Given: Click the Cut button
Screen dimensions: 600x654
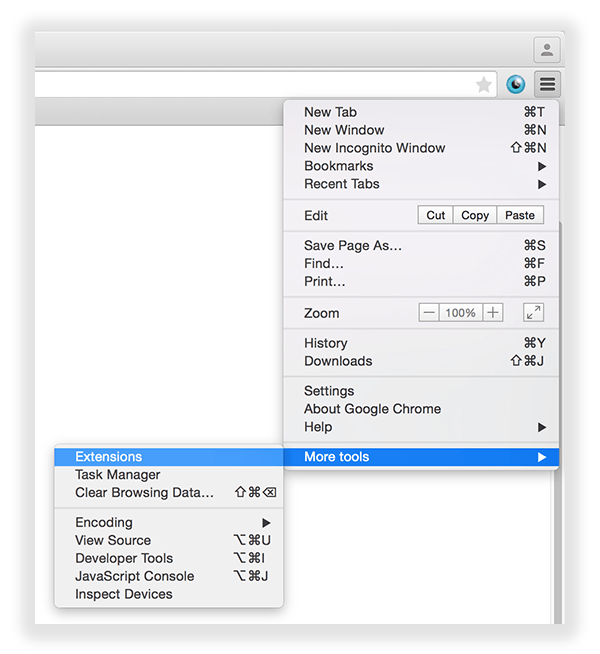Looking at the screenshot, I should pyautogui.click(x=435, y=215).
